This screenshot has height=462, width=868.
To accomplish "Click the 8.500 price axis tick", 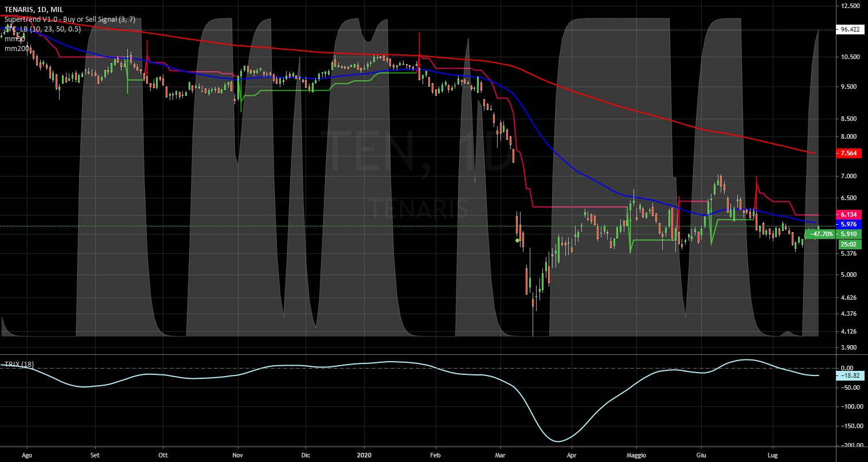I will [849, 119].
